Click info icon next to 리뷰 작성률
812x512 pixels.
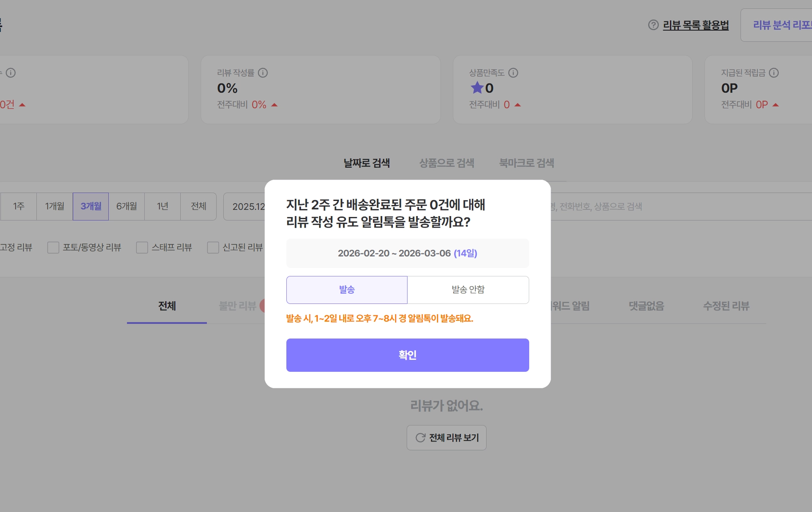point(263,73)
